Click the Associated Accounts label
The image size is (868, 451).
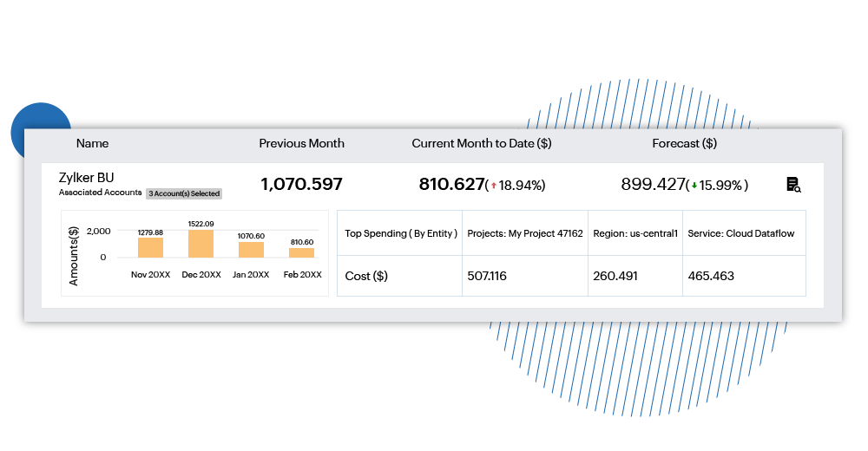tap(100, 192)
